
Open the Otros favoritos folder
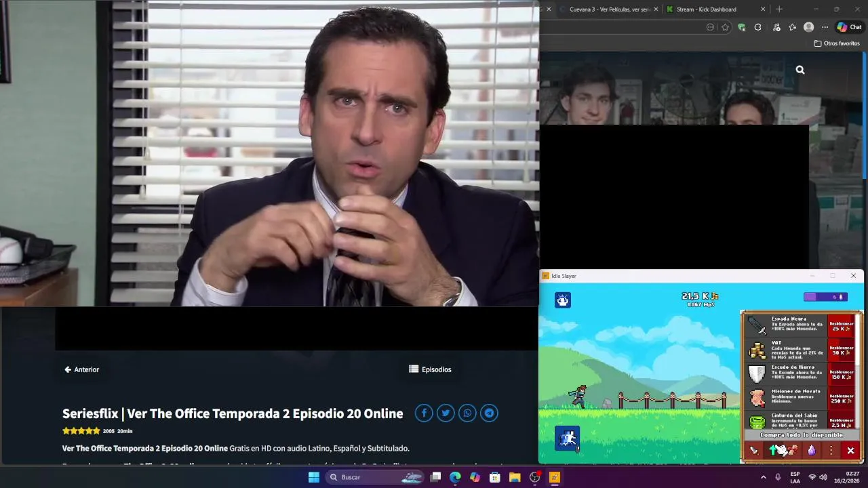point(837,43)
